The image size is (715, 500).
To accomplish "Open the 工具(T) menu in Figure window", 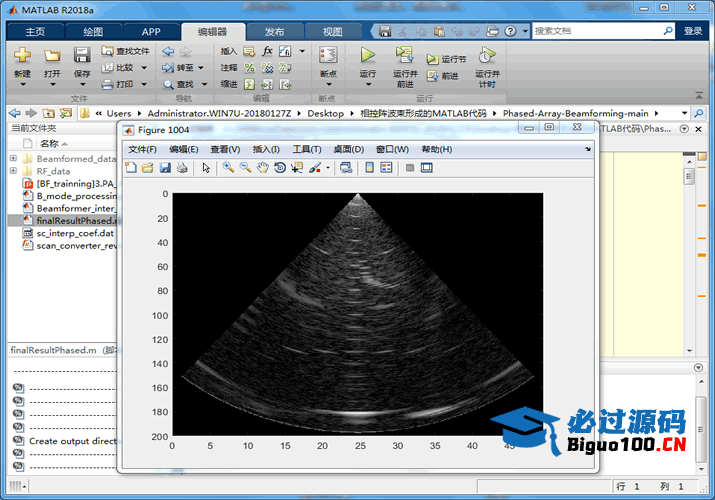I will [x=306, y=149].
